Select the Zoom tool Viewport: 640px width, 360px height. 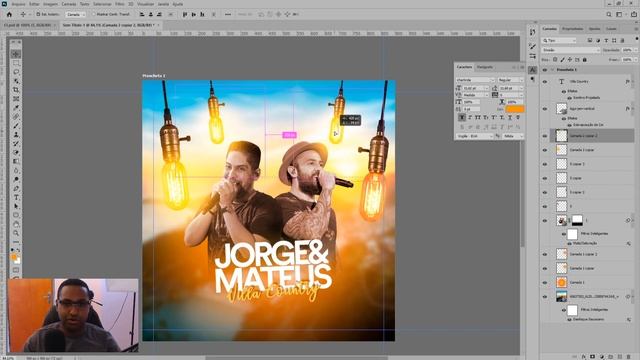click(x=16, y=233)
